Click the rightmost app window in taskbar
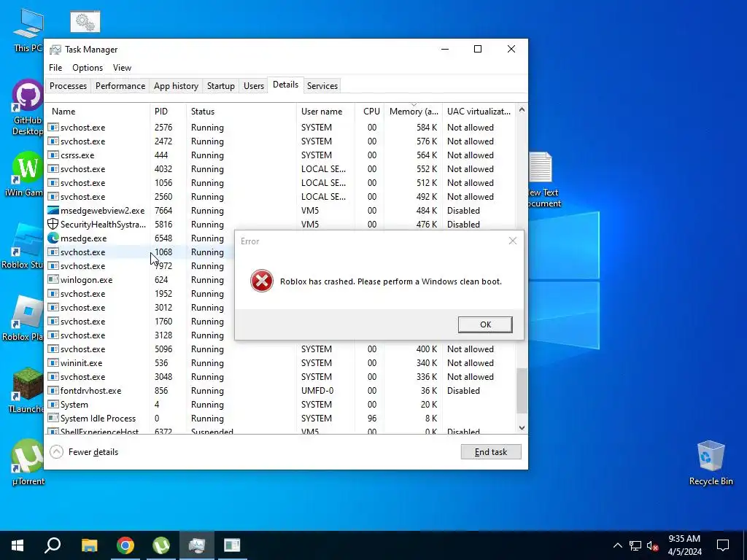Image resolution: width=747 pixels, height=560 pixels. [x=232, y=545]
